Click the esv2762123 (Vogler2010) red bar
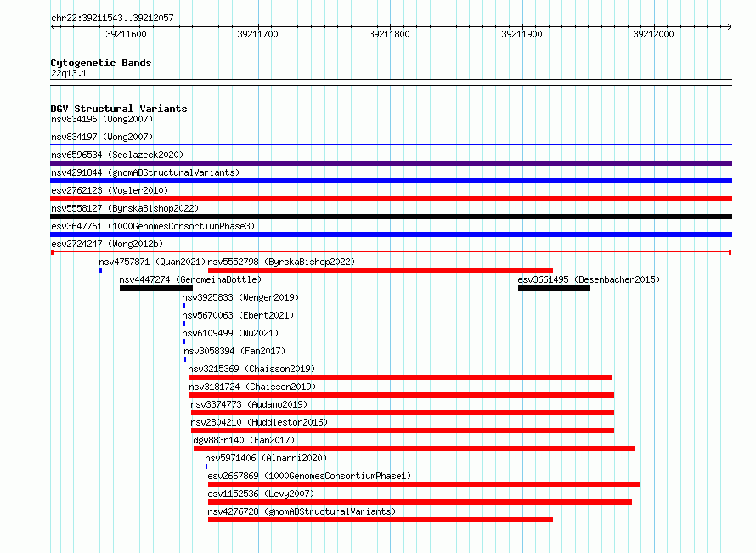Image resolution: width=756 pixels, height=553 pixels. coord(391,199)
